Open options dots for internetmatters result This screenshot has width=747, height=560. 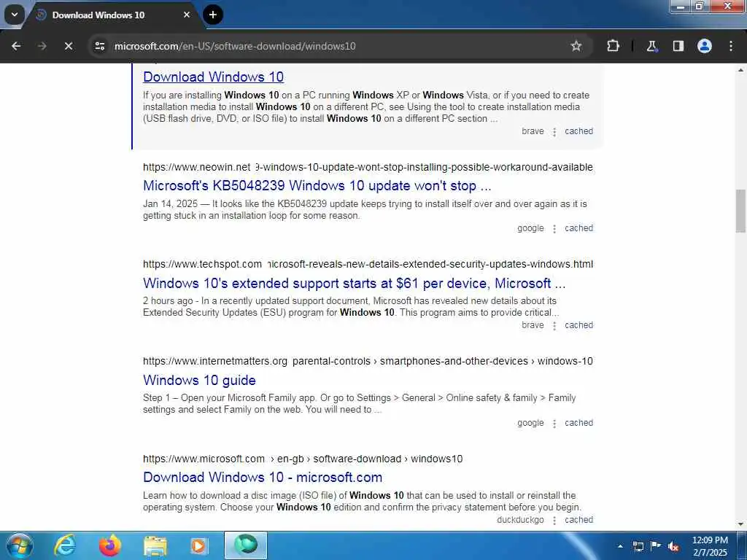point(554,424)
